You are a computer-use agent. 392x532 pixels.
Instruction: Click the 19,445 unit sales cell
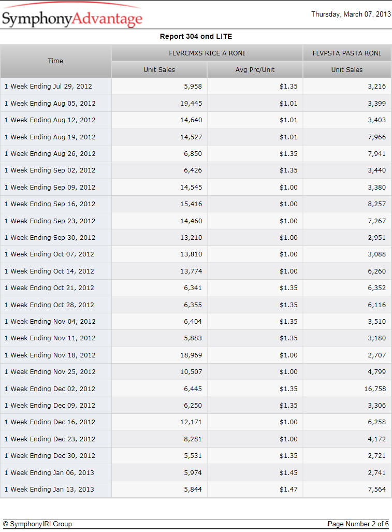[159, 103]
